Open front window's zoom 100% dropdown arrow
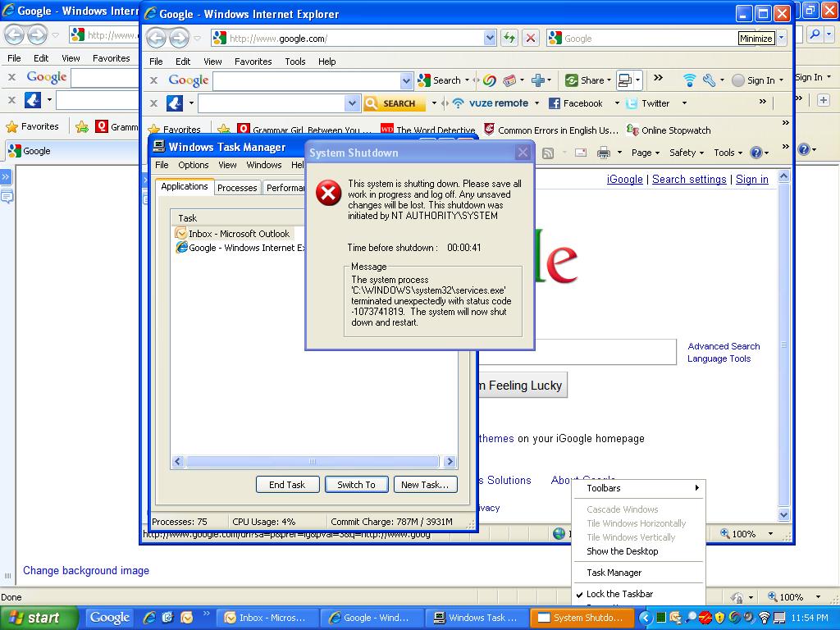The height and width of the screenshot is (630, 840). click(770, 533)
